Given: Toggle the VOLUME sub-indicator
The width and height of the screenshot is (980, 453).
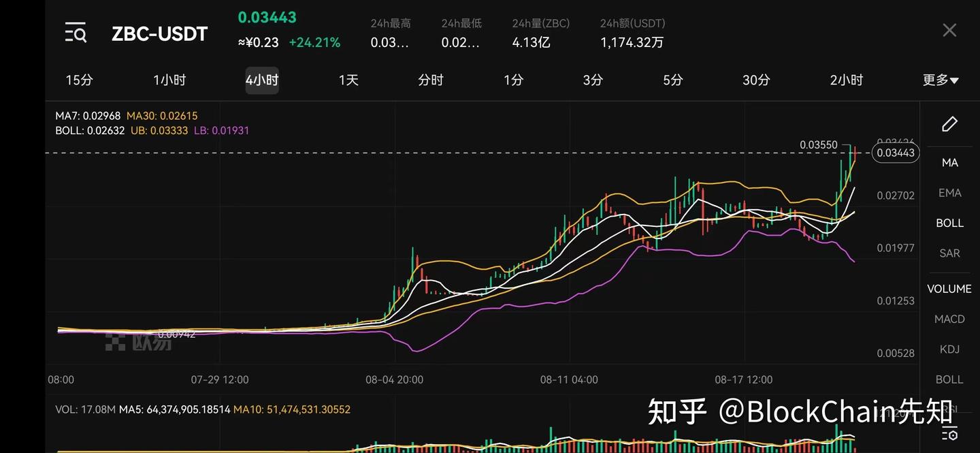Looking at the screenshot, I should [949, 289].
